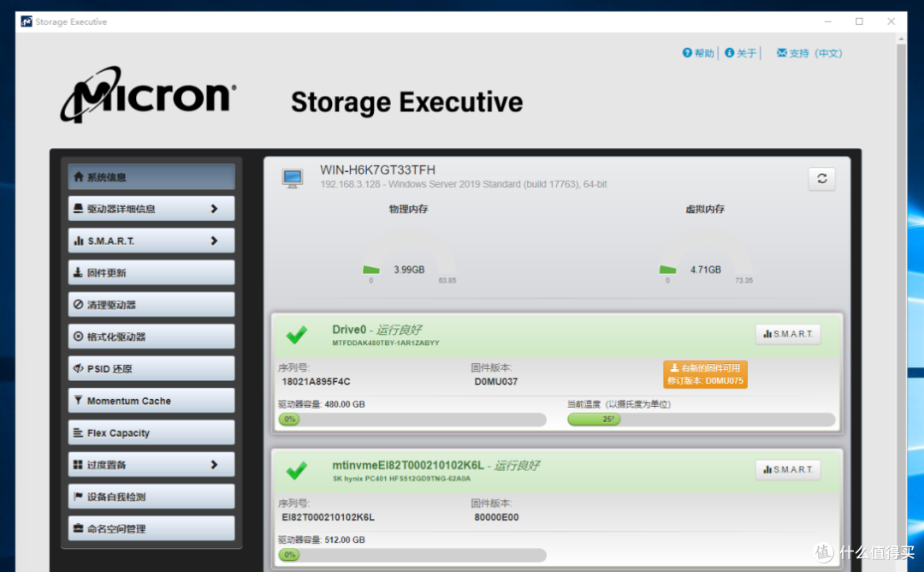Viewport: 924px width, 572px height.
Task: Expand the 过度置备 submenu arrow
Action: click(214, 465)
